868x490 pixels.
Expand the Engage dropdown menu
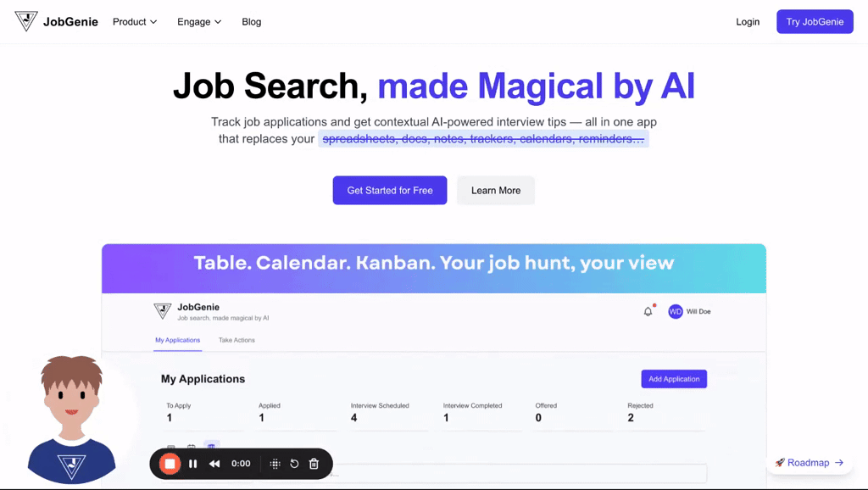(x=199, y=21)
